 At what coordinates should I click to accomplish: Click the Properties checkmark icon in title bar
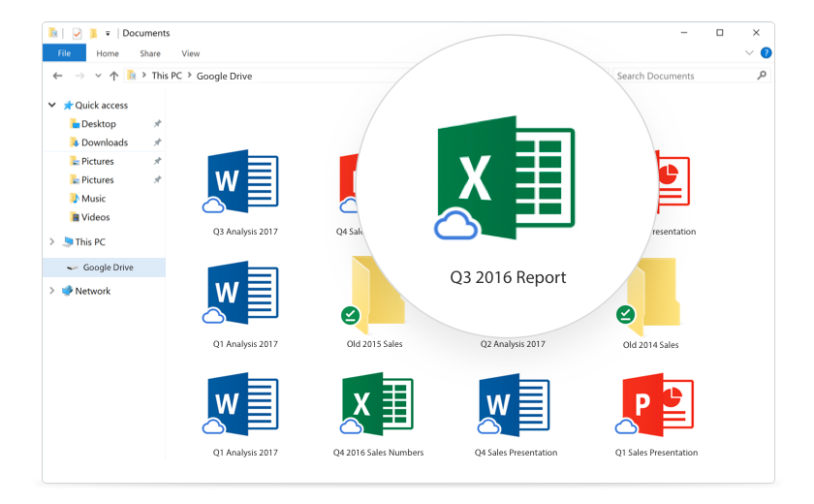pyautogui.click(x=77, y=33)
